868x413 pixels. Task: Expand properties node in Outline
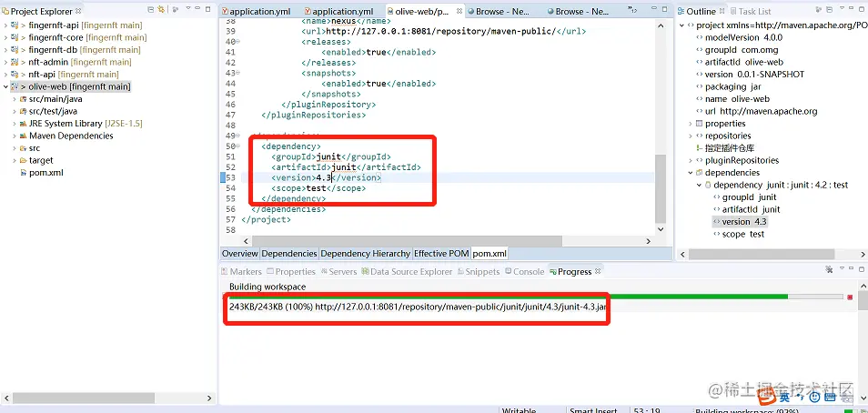click(x=691, y=124)
